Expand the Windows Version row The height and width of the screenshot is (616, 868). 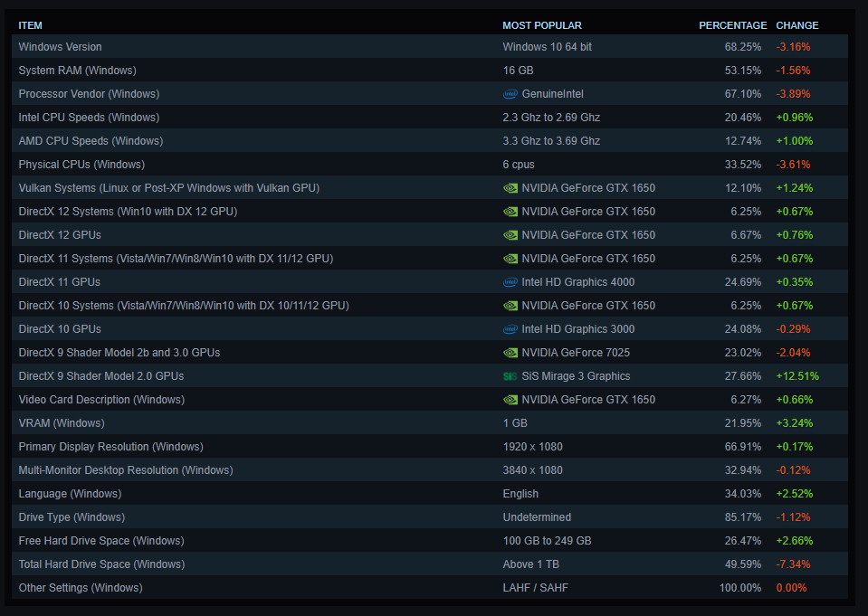click(x=60, y=47)
